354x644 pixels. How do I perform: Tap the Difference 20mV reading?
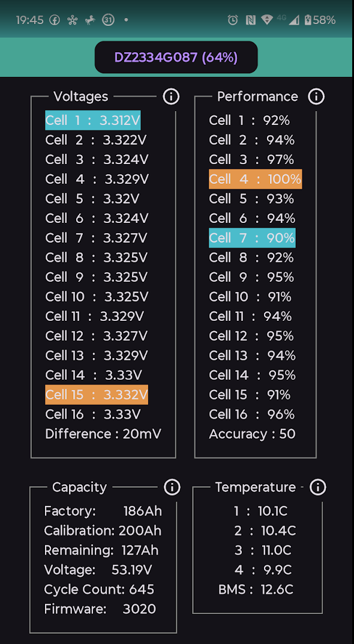click(x=103, y=434)
